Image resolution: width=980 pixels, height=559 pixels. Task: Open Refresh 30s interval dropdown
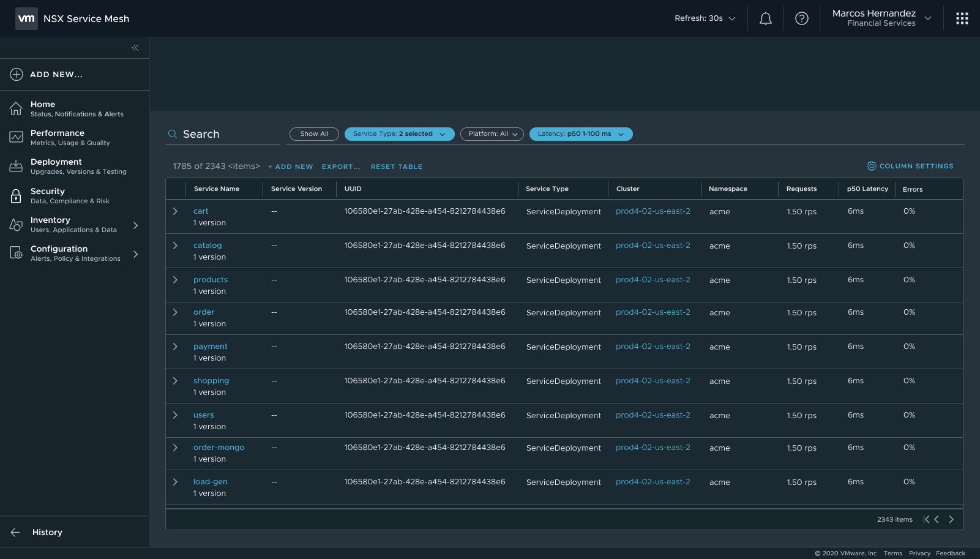coord(705,18)
